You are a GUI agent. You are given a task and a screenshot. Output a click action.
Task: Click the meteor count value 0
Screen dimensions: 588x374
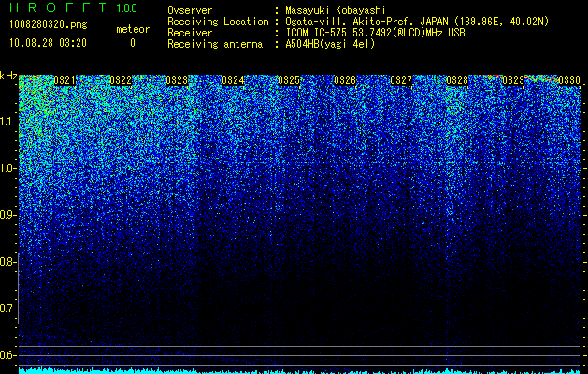click(x=133, y=43)
